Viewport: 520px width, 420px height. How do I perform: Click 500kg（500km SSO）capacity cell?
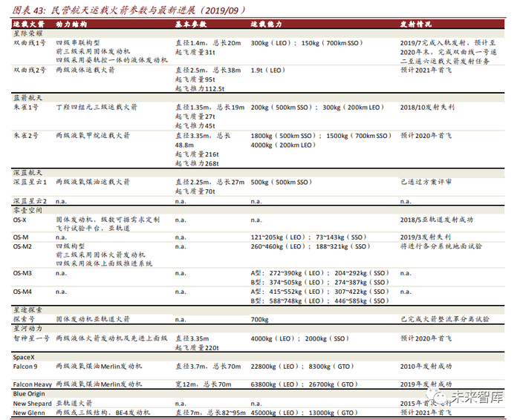click(x=282, y=183)
